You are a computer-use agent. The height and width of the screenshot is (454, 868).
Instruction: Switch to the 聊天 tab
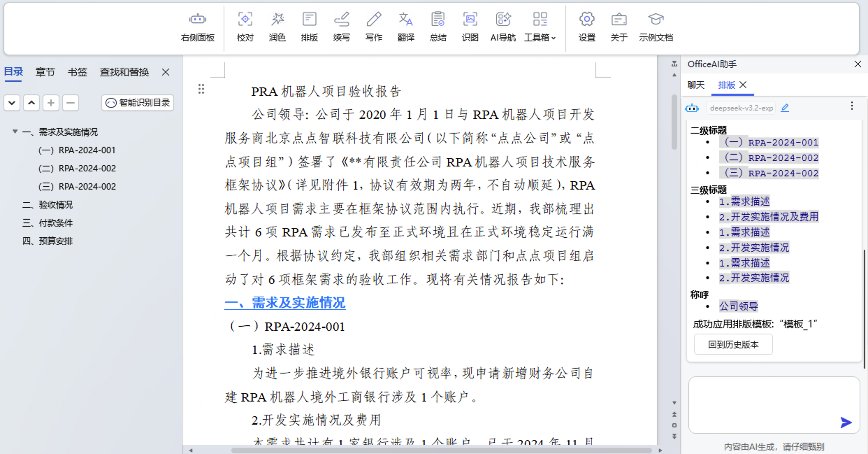696,85
